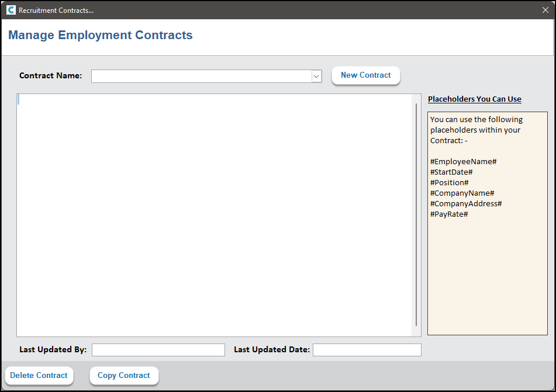Click the app icon in the title bar
The width and height of the screenshot is (556, 392).
(x=11, y=10)
